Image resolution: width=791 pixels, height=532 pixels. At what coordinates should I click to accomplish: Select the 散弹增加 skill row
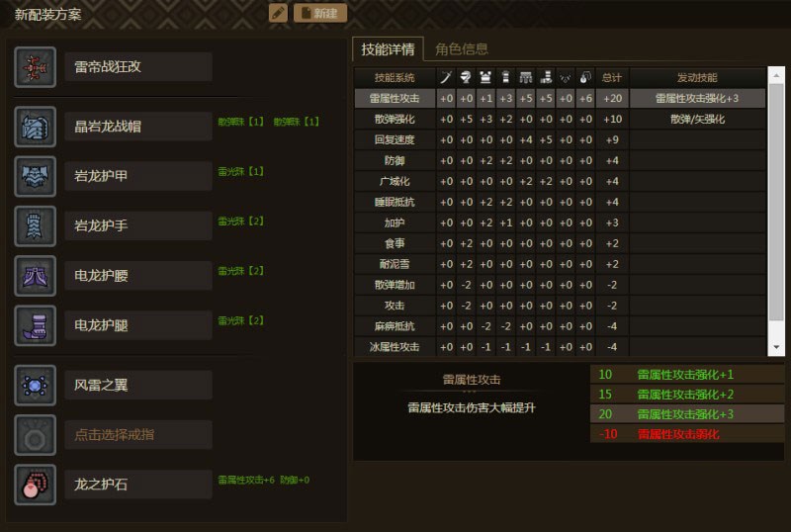[x=560, y=285]
